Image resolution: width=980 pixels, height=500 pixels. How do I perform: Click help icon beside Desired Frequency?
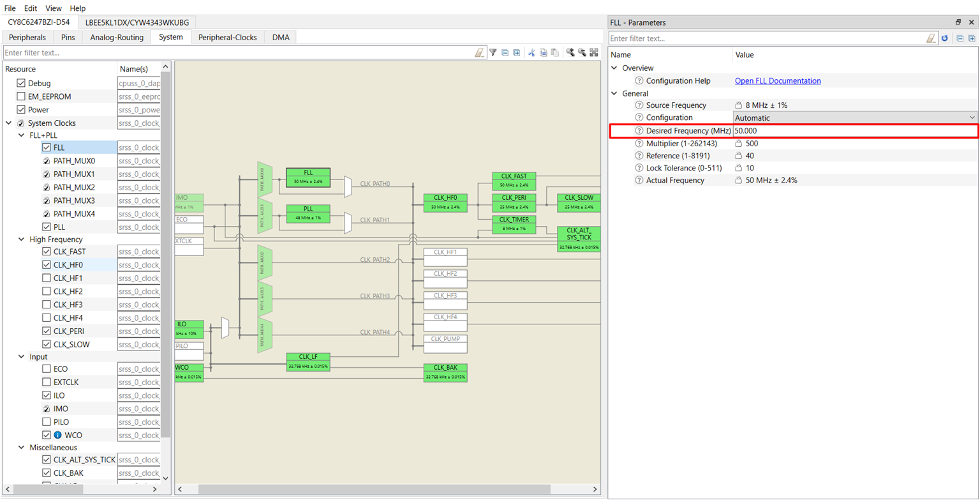639,130
